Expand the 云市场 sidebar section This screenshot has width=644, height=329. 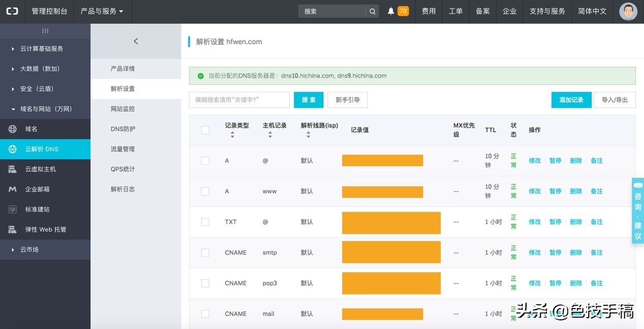coord(29,249)
